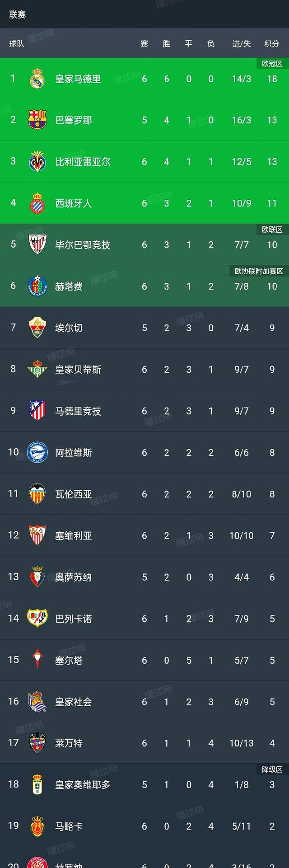The width and height of the screenshot is (289, 868).
Task: Click the Rayo Vallecano badge
Action: point(38,618)
